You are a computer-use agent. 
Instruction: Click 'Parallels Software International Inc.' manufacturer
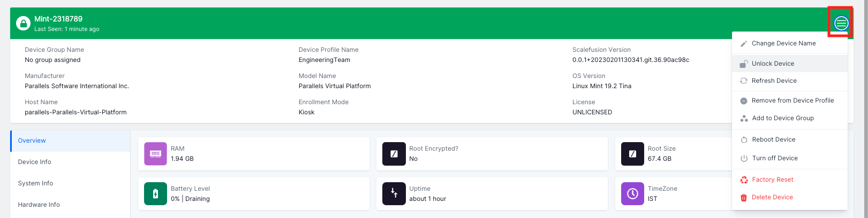tap(77, 86)
